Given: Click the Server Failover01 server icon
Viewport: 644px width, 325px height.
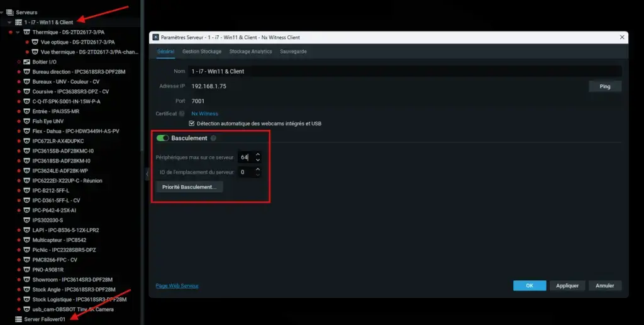Looking at the screenshot, I should pos(19,319).
